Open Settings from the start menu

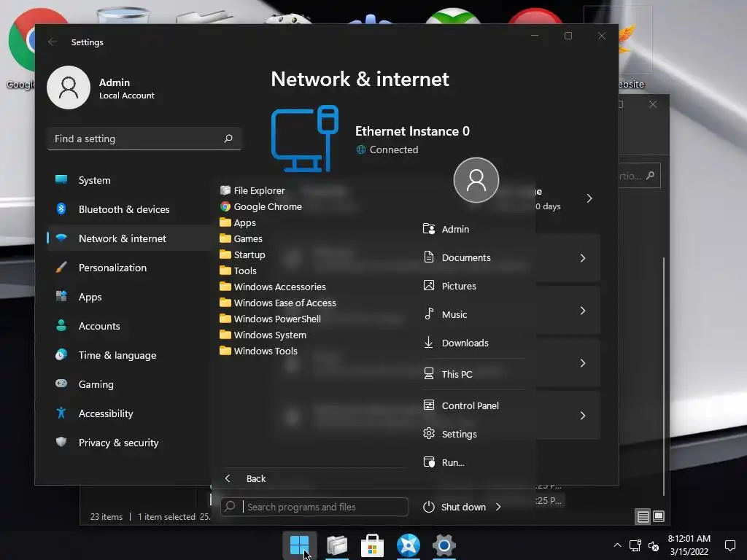coord(449,434)
